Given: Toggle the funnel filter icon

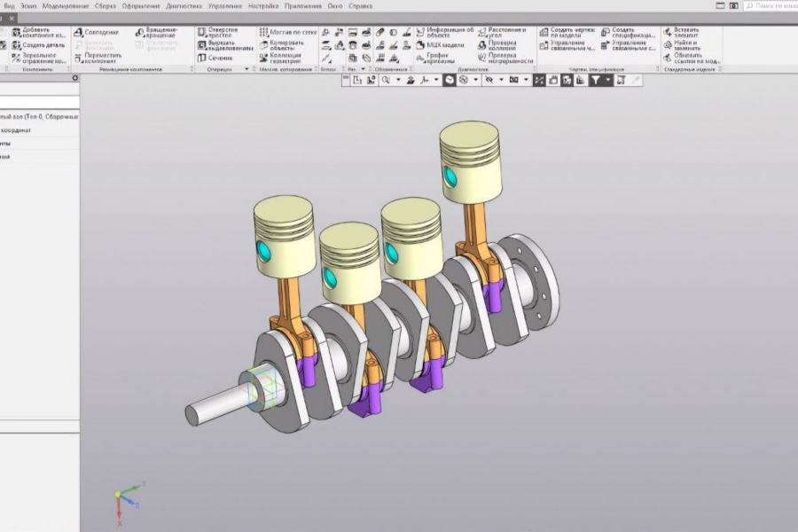Looking at the screenshot, I should (x=595, y=80).
